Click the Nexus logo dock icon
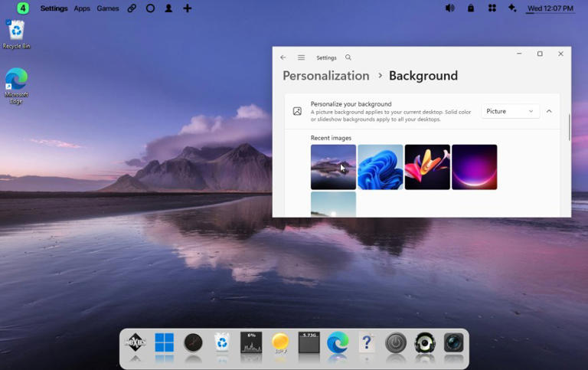 click(x=136, y=342)
